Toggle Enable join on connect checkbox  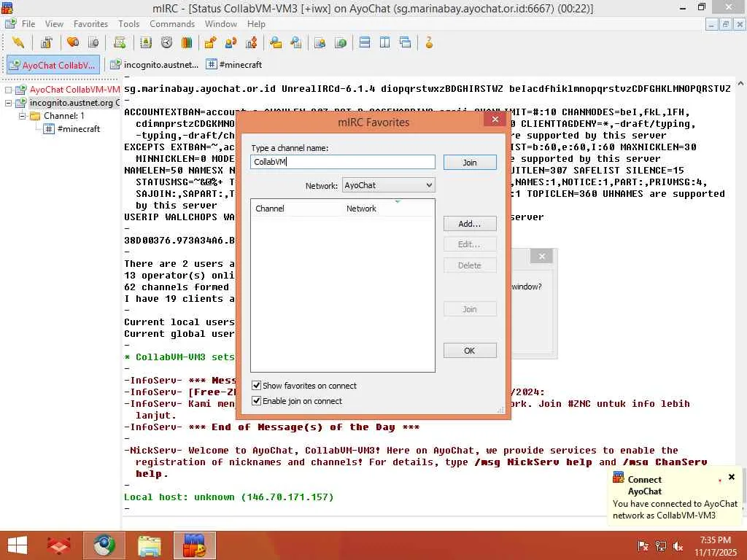click(256, 400)
